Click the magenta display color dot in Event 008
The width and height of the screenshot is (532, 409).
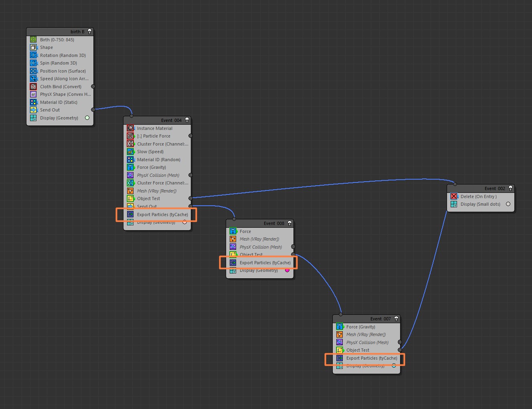[287, 270]
